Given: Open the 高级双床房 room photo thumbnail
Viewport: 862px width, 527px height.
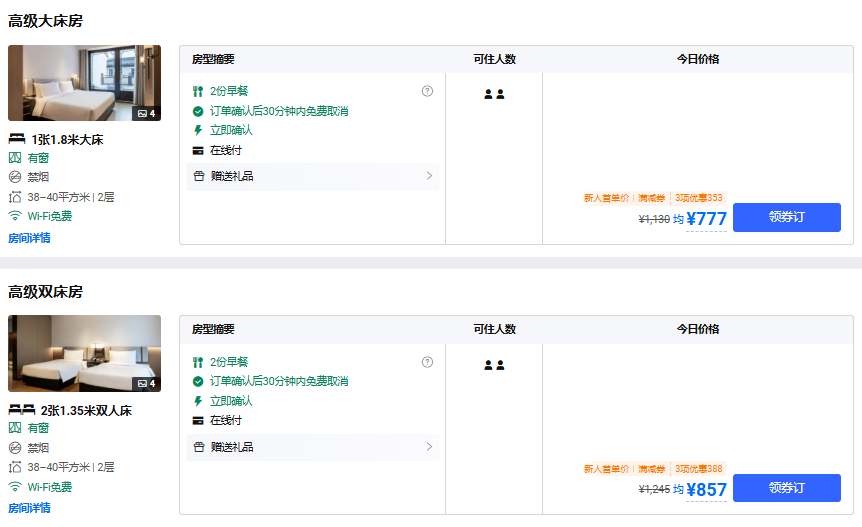Looking at the screenshot, I should [x=84, y=353].
